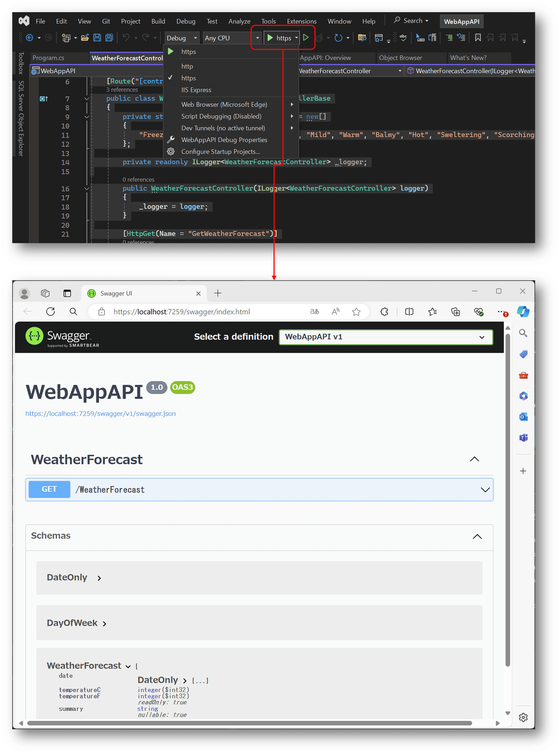This screenshot has width=560, height=754.
Task: Click the abc spell checker icon
Action: (403, 37)
